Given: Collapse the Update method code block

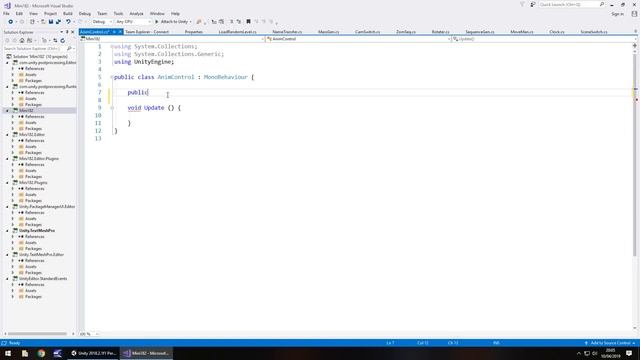Looking at the screenshot, I should pos(112,108).
